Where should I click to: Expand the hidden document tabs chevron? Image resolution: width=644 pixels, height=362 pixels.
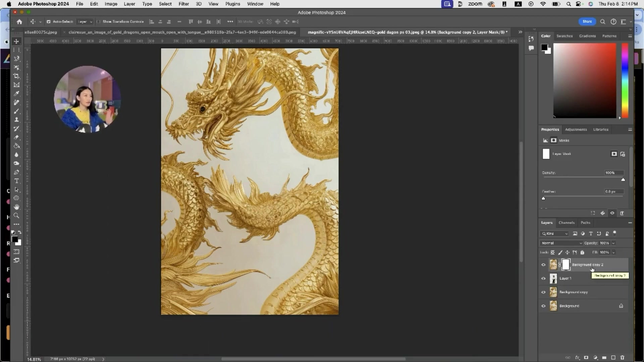pyautogui.click(x=520, y=32)
